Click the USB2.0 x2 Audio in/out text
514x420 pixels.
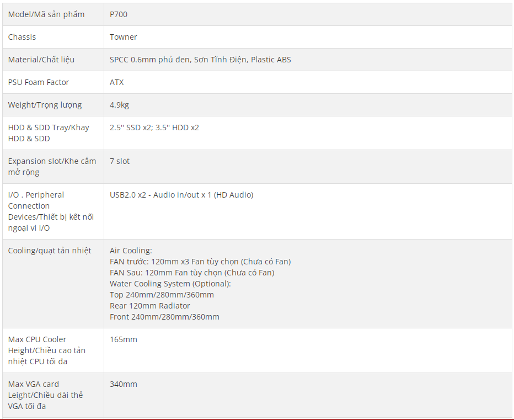181,195
